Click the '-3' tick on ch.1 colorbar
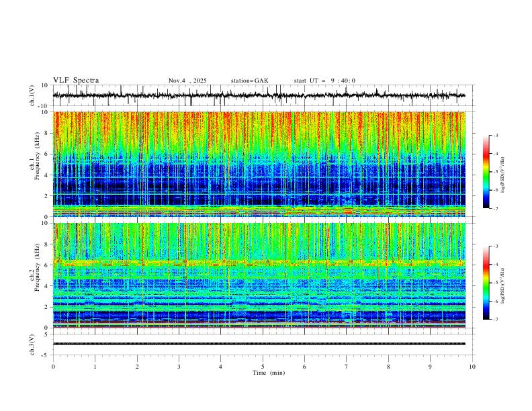Screen dimensions: 532x411 (496, 135)
